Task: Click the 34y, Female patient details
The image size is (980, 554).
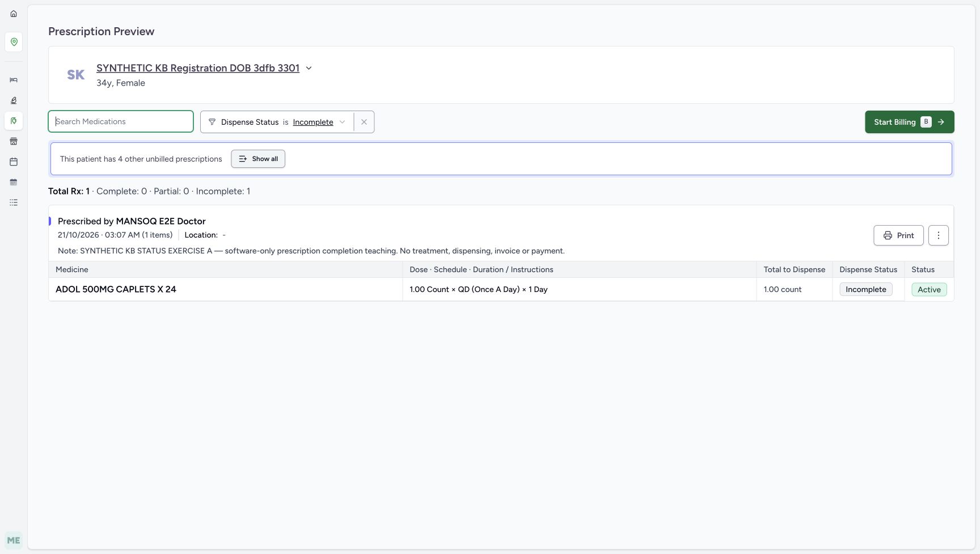Action: 121,83
